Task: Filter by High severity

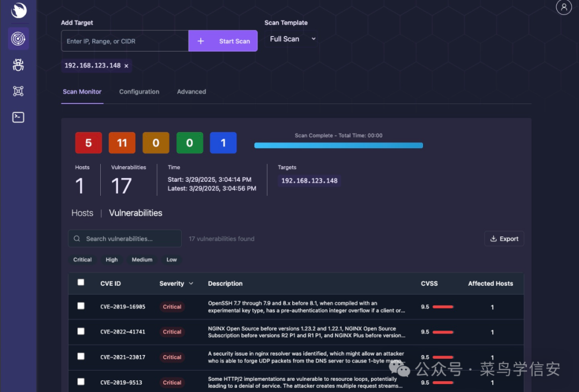Action: (x=112, y=260)
